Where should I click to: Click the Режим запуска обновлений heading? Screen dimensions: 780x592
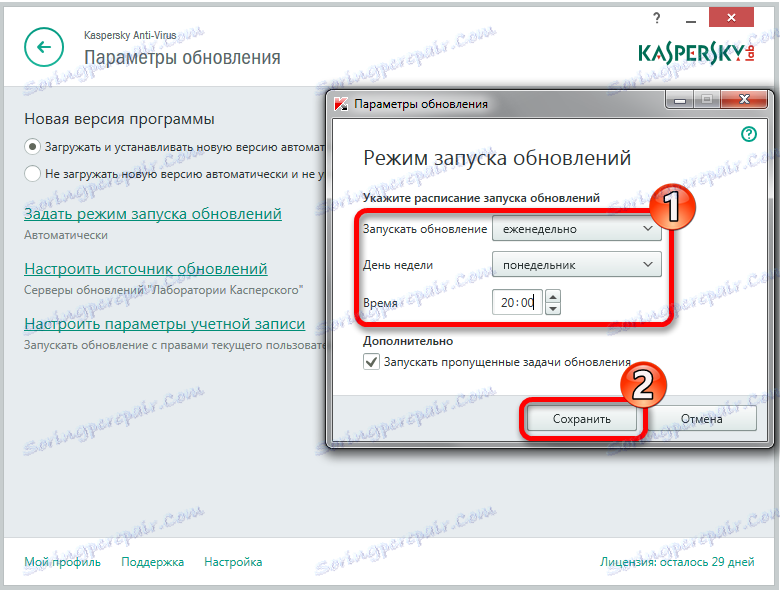click(497, 158)
